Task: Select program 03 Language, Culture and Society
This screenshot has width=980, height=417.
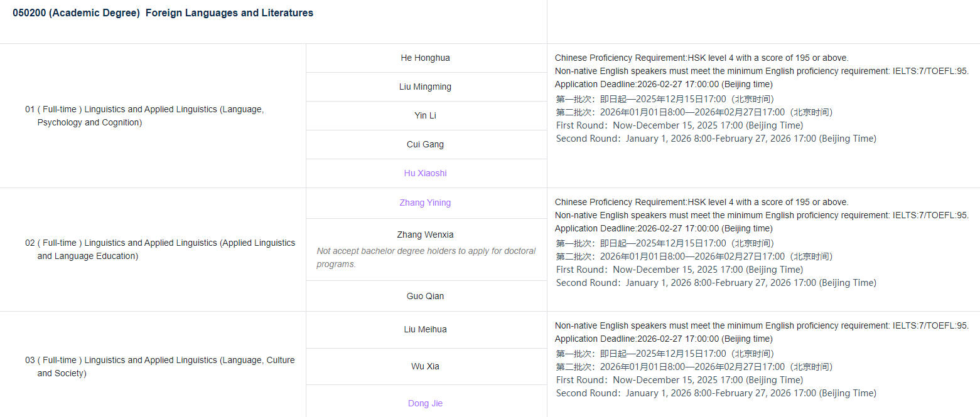Action: point(159,366)
